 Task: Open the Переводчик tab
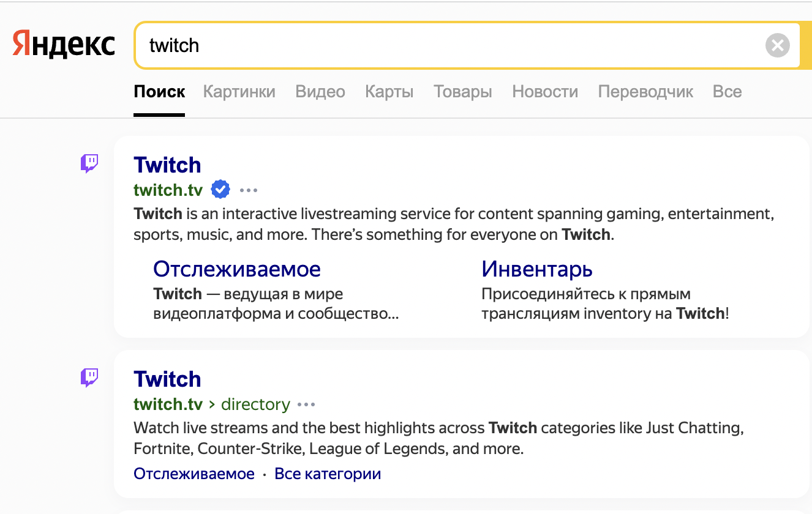(645, 92)
